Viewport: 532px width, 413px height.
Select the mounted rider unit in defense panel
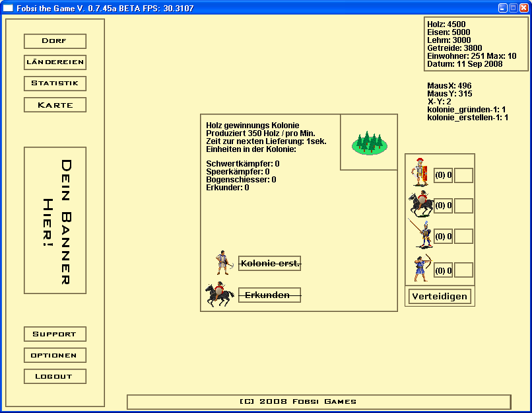click(419, 204)
